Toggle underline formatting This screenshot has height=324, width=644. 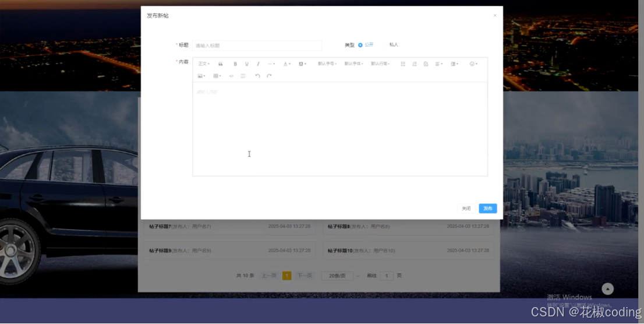coord(247,64)
